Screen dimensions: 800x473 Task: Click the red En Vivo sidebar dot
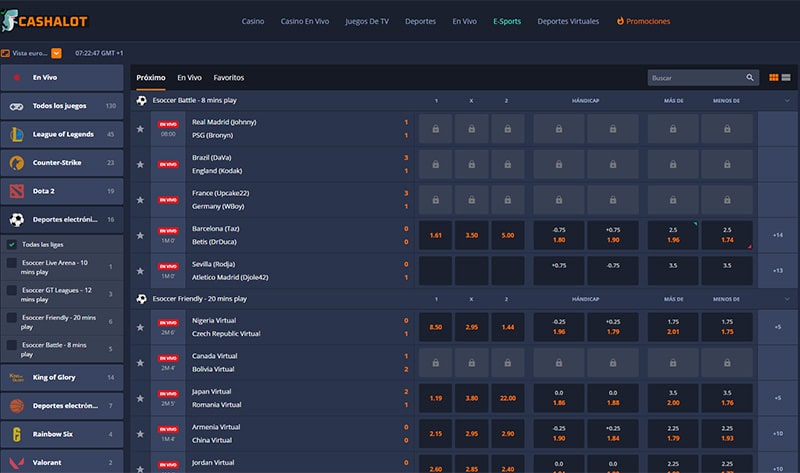(16, 78)
